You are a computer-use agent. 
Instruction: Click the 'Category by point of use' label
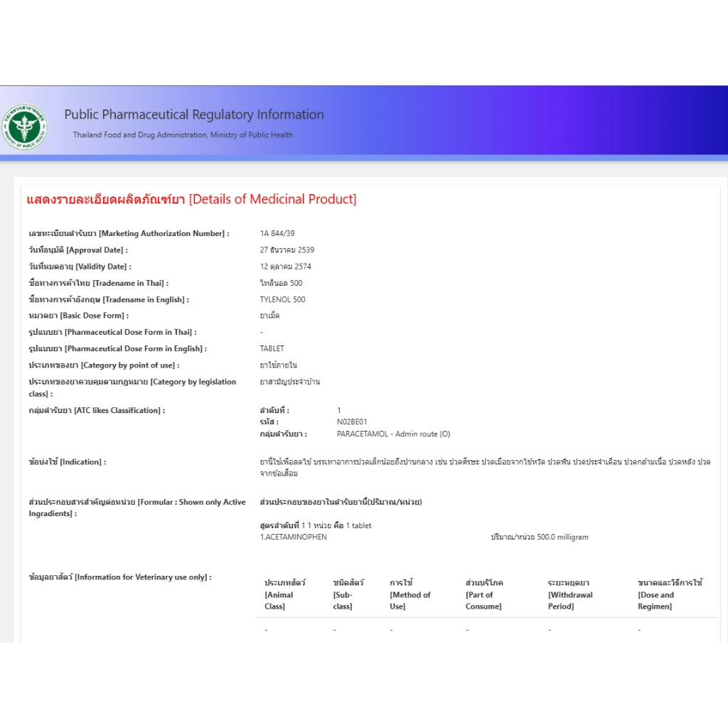(104, 365)
